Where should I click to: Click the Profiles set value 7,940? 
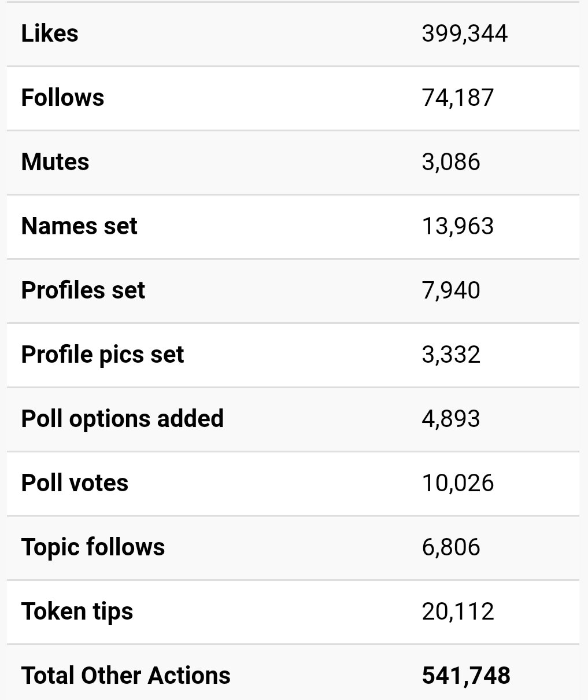pos(451,290)
